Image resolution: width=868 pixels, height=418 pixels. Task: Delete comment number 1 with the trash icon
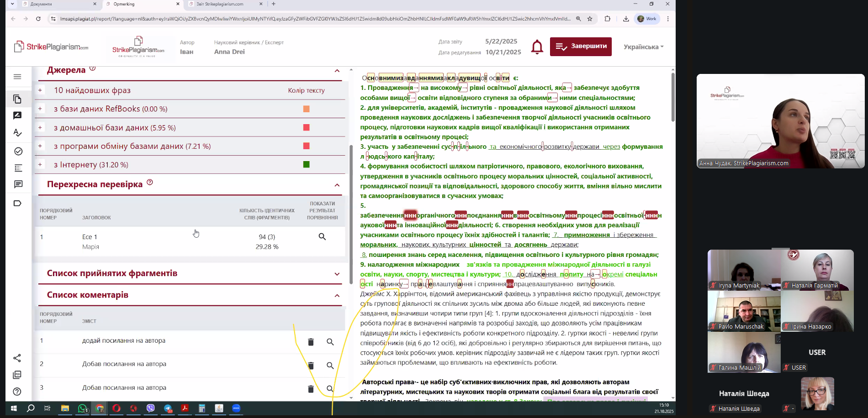[311, 342]
